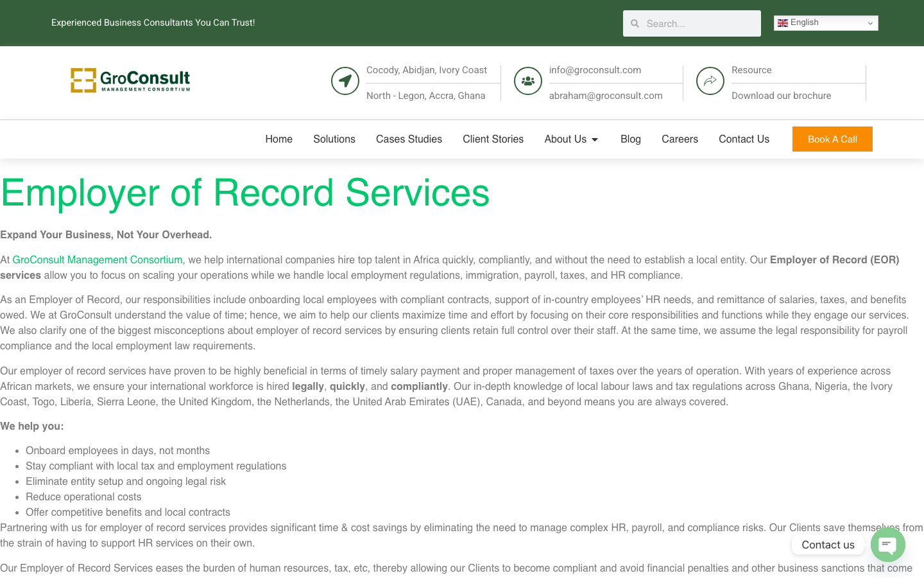Open the Contact Us menu item
924x578 pixels.
[x=744, y=139]
